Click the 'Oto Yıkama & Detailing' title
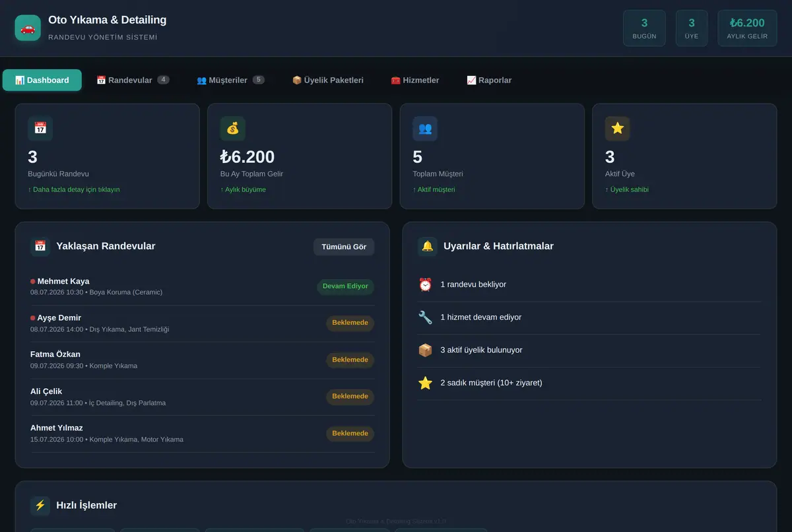Viewport: 792px width, 532px height. (x=108, y=20)
